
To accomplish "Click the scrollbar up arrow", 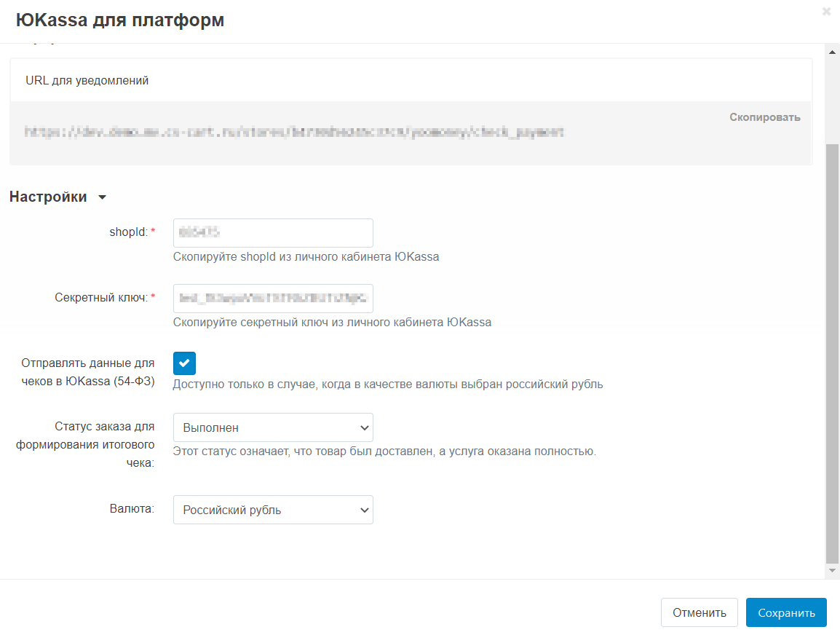I will (x=833, y=52).
